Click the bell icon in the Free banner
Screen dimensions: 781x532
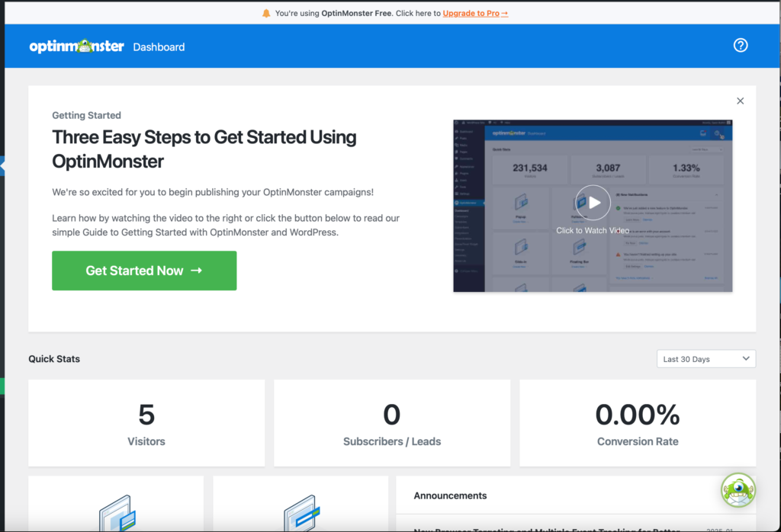pos(266,12)
